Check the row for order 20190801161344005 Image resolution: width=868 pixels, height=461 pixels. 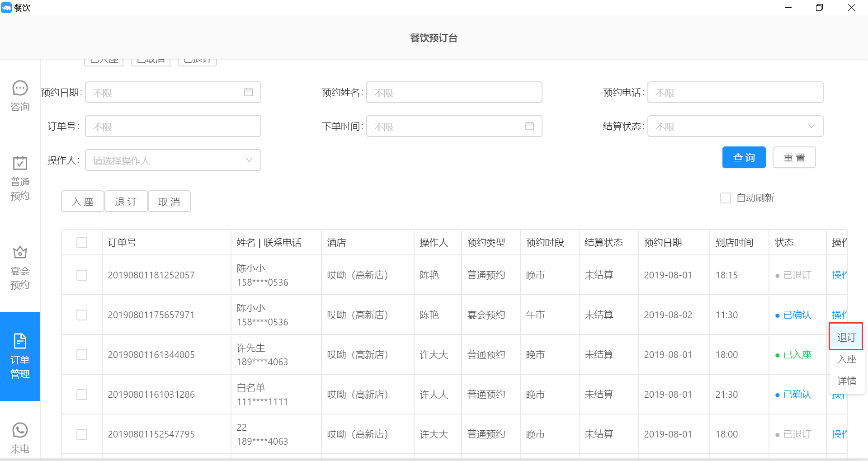coord(82,355)
